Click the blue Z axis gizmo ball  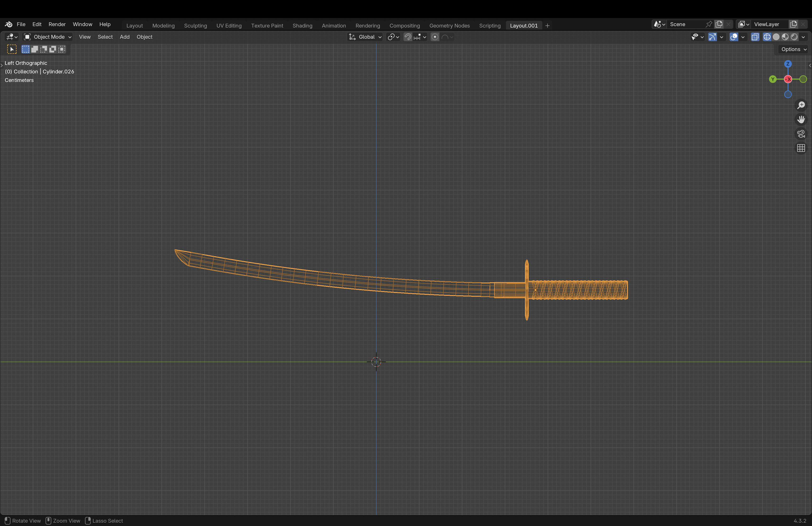pos(788,64)
